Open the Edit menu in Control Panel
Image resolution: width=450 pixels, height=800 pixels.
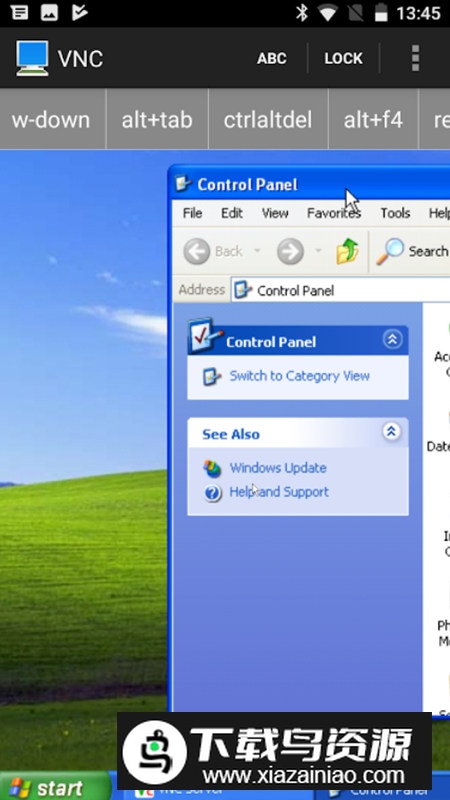click(232, 213)
